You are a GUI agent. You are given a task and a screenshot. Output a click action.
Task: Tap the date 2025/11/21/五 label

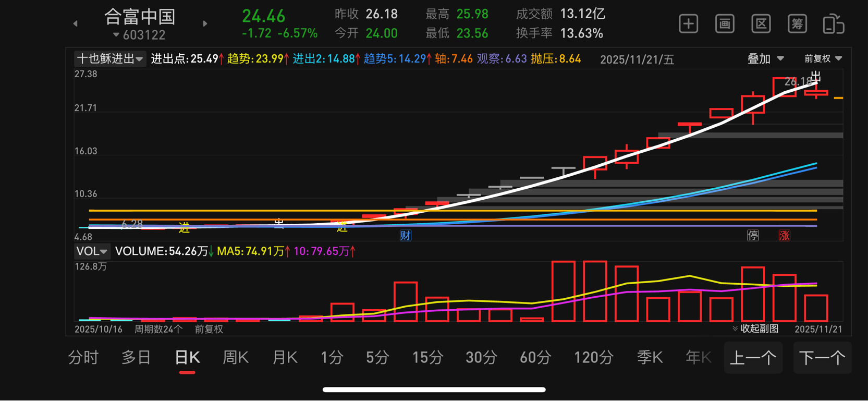[x=637, y=59]
